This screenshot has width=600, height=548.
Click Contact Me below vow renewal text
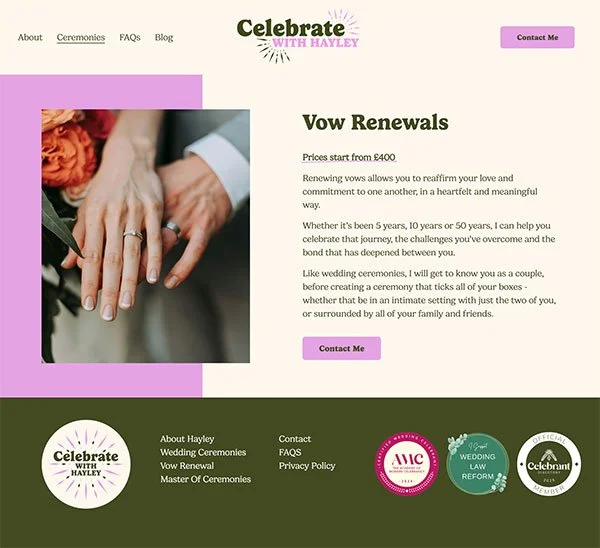tap(341, 348)
